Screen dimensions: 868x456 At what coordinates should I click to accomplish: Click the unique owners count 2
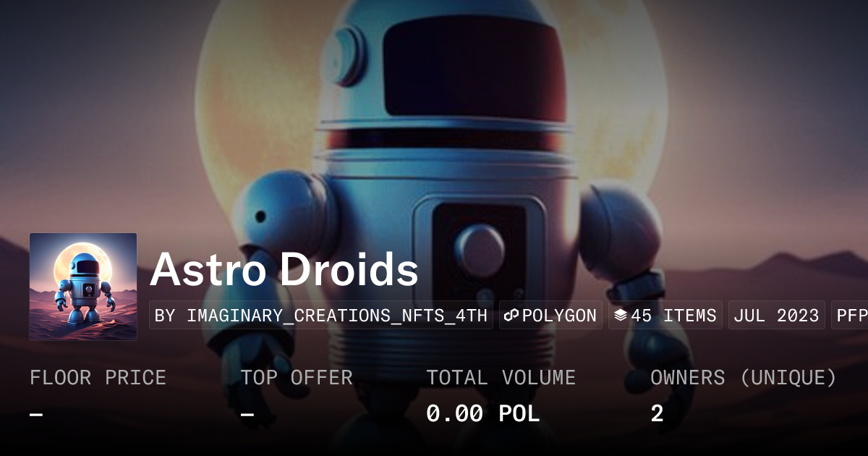(x=657, y=414)
